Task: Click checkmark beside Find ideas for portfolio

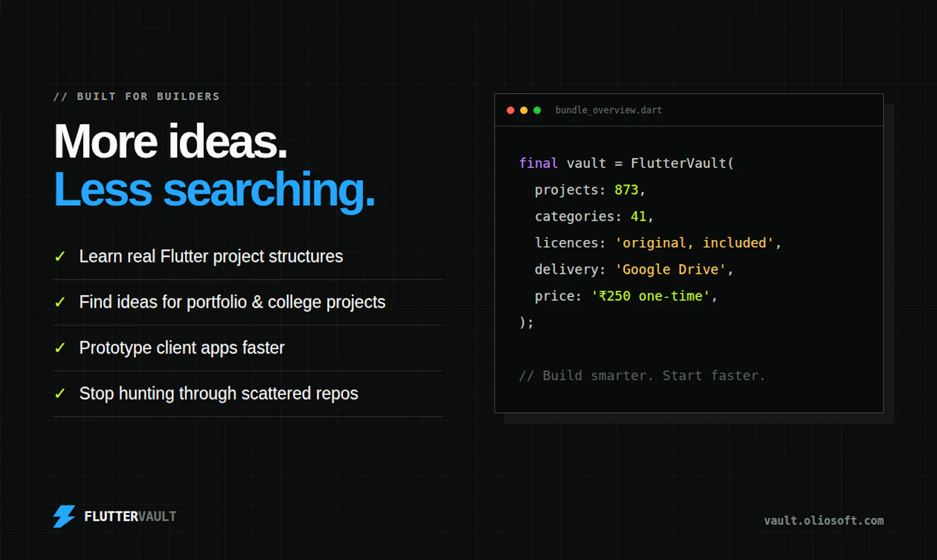Action: [60, 302]
